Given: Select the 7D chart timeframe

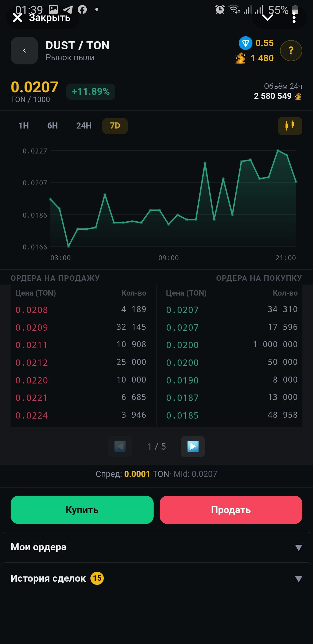Looking at the screenshot, I should (x=115, y=126).
